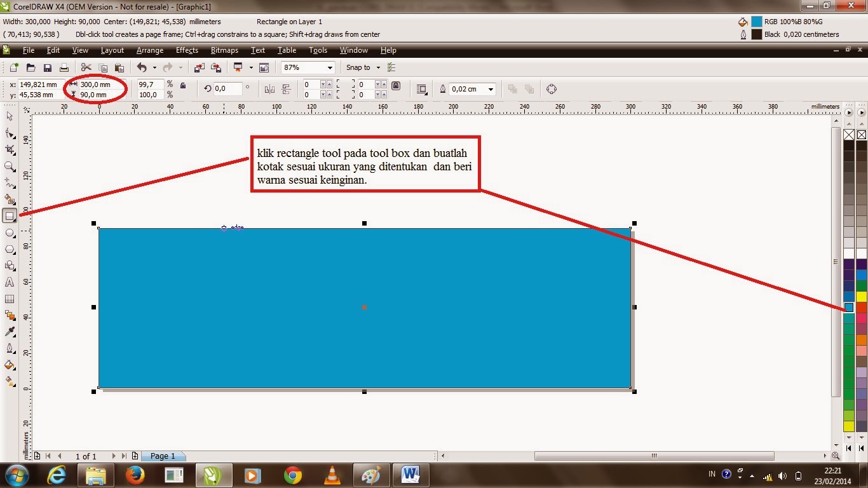
Task: Open the outline width dropdown
Action: (x=492, y=88)
